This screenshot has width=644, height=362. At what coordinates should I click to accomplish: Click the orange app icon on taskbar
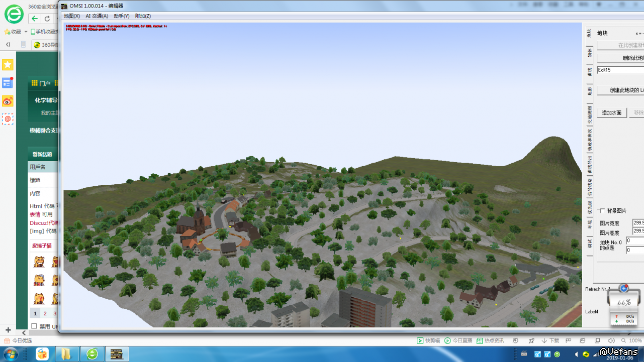coord(42,354)
